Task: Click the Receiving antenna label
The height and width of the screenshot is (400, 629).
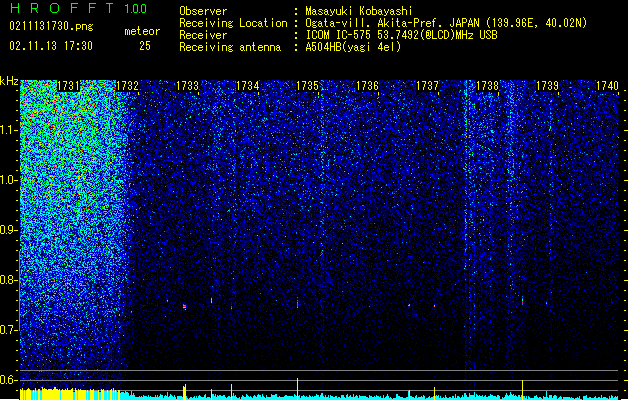Action: pyautogui.click(x=230, y=47)
